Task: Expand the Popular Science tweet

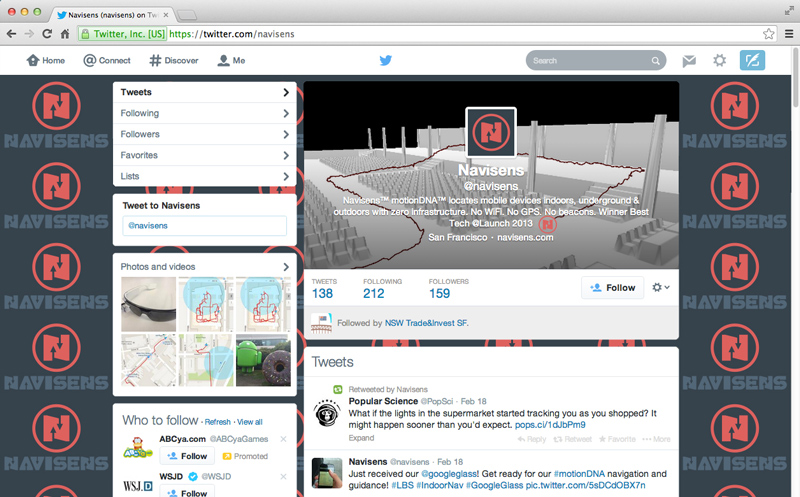Action: point(361,438)
